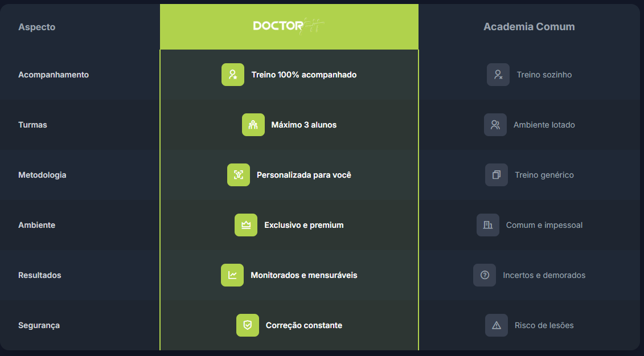The image size is (644, 356).
Task: Select the scan-person icon for Personalizada para você
Action: (239, 175)
